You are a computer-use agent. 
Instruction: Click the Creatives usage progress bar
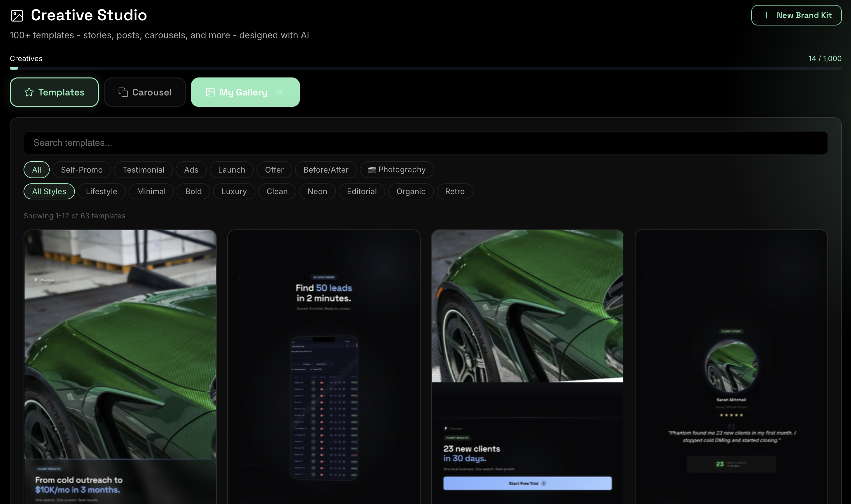pos(426,68)
